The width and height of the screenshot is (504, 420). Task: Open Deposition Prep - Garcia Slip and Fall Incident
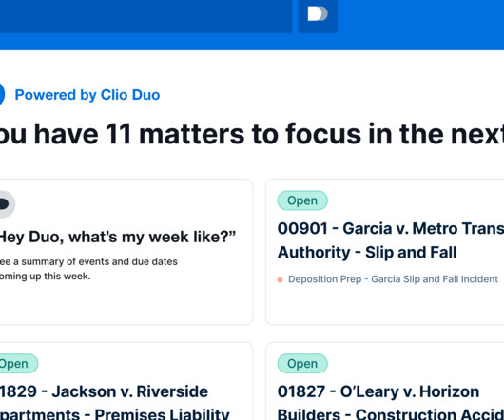(x=393, y=279)
